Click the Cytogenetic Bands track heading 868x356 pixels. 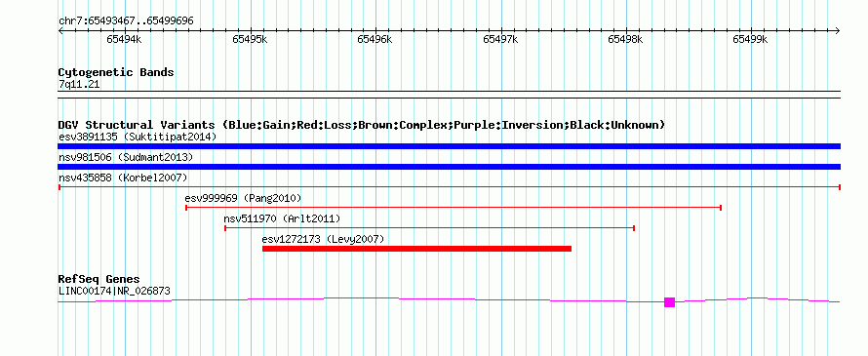[x=116, y=72]
